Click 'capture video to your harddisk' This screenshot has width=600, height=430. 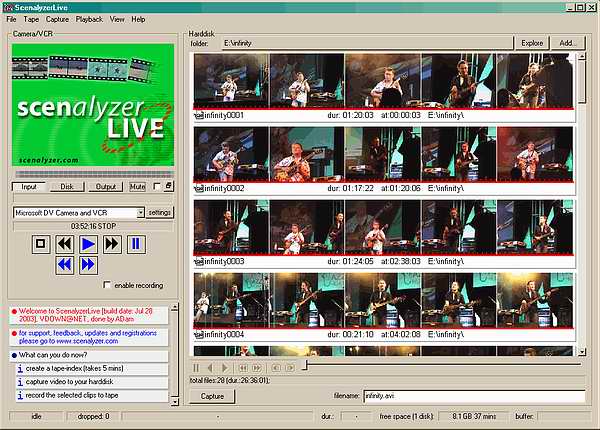(x=69, y=382)
